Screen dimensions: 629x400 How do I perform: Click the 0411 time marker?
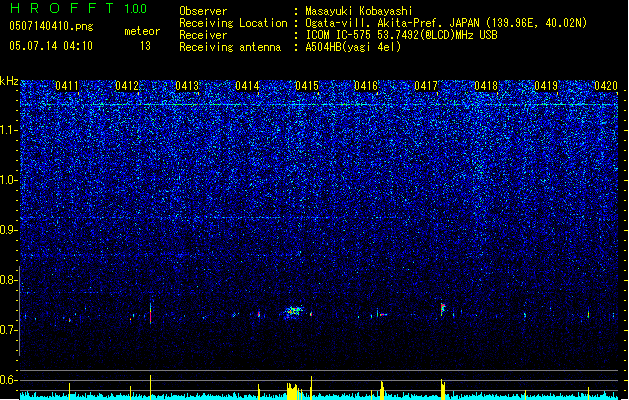[x=67, y=86]
